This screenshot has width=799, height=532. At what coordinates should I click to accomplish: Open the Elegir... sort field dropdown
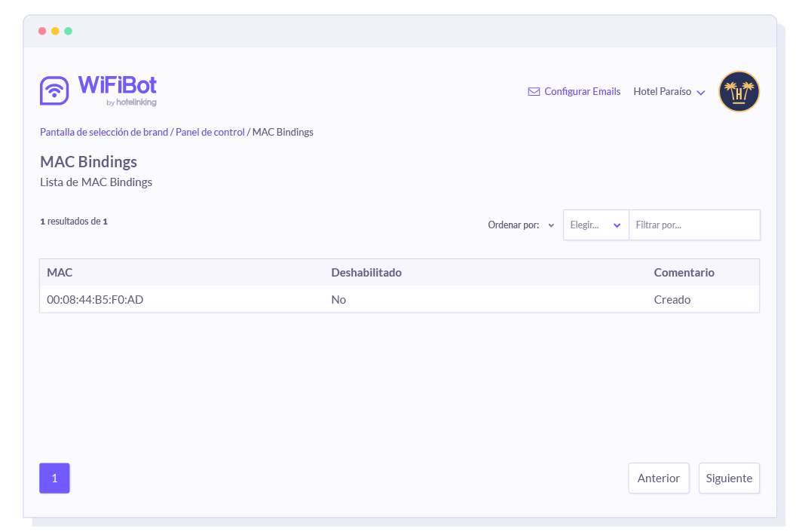595,225
